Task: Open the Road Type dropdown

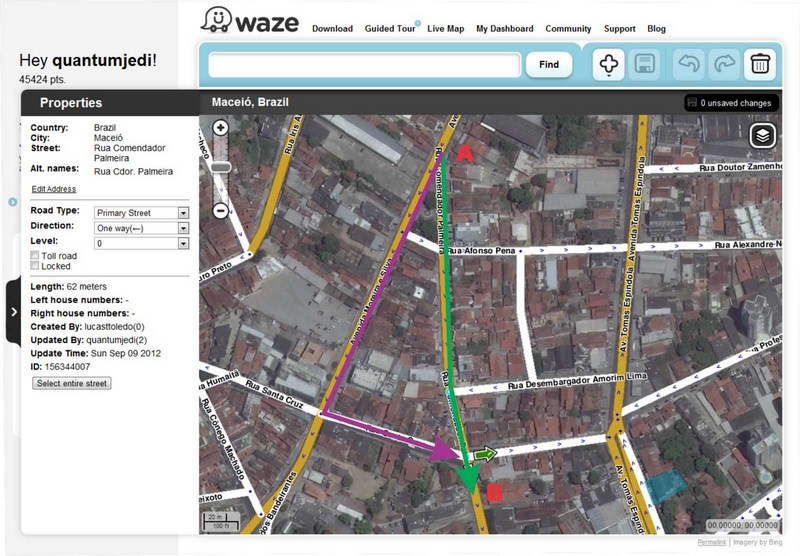Action: point(141,213)
